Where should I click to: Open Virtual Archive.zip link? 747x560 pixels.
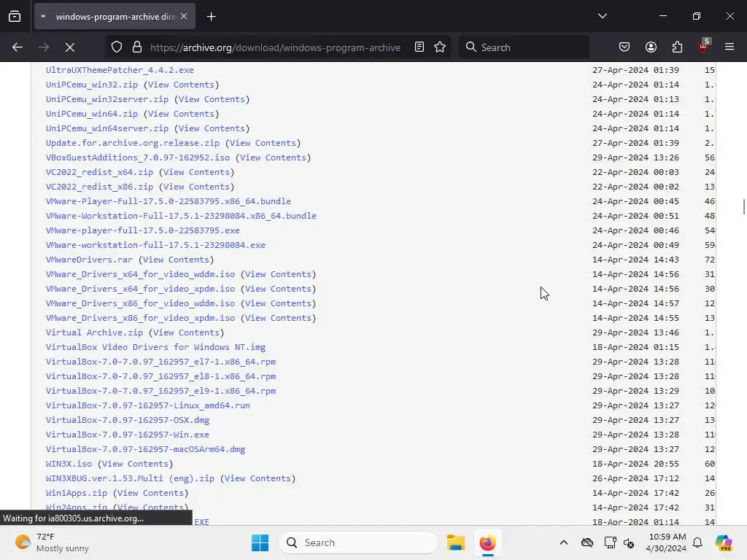point(94,332)
